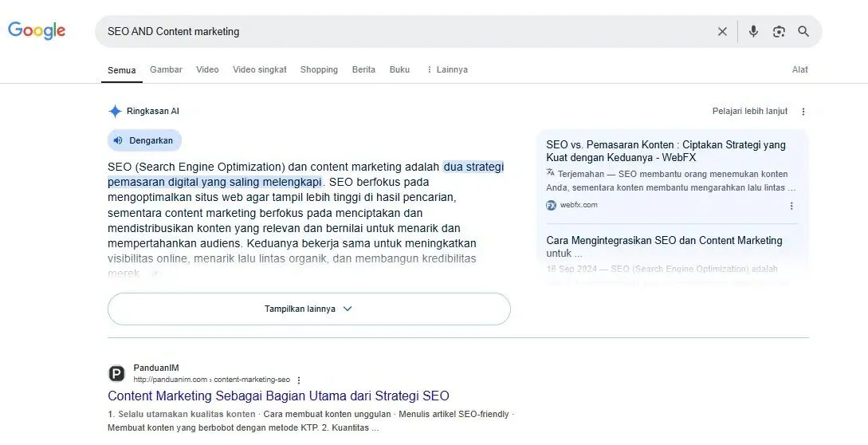This screenshot has height=445, width=868.
Task: Switch to the Gambar tab
Action: (166, 69)
